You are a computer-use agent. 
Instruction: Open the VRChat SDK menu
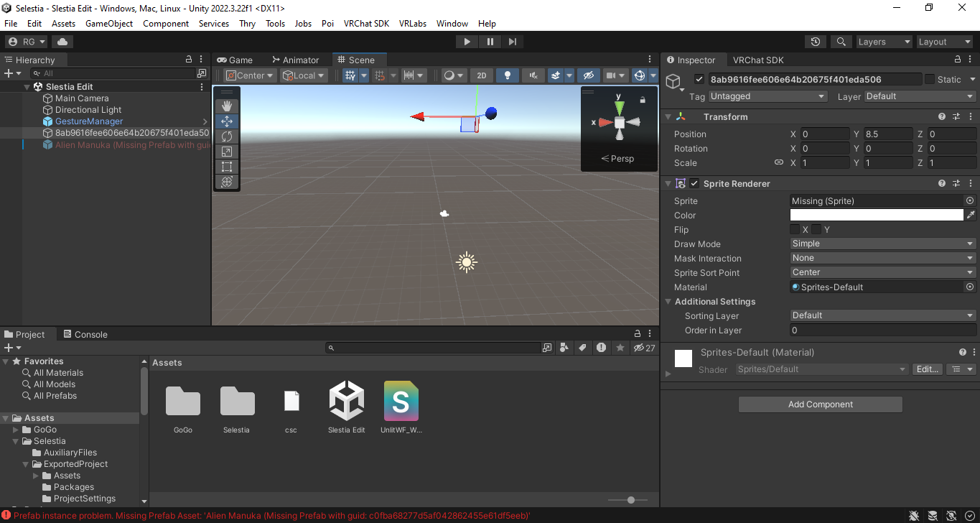366,24
